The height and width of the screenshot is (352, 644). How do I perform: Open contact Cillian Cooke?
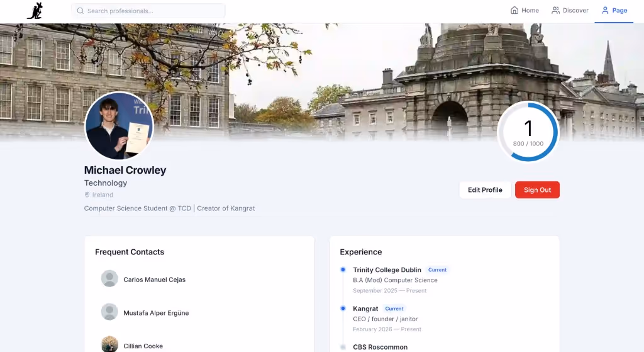[143, 346]
